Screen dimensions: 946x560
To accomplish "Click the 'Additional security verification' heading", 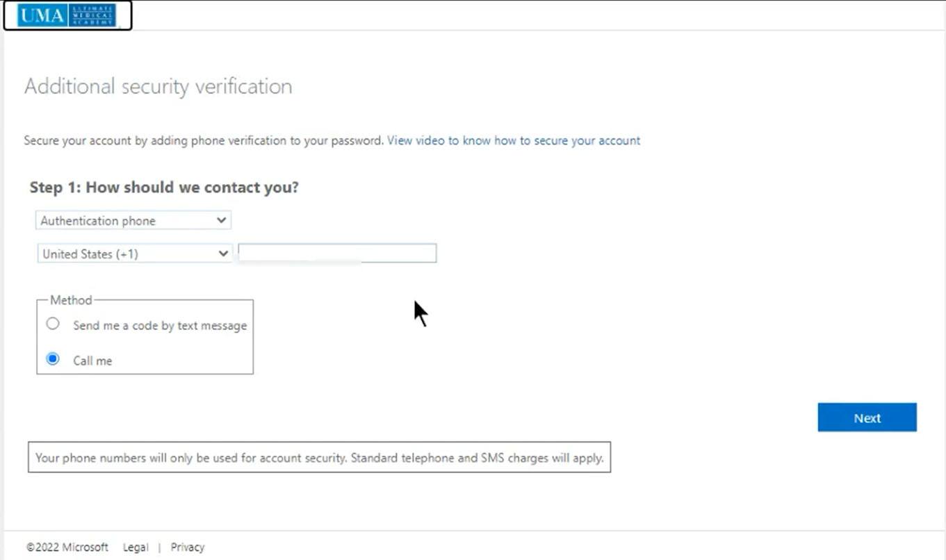I will click(158, 87).
